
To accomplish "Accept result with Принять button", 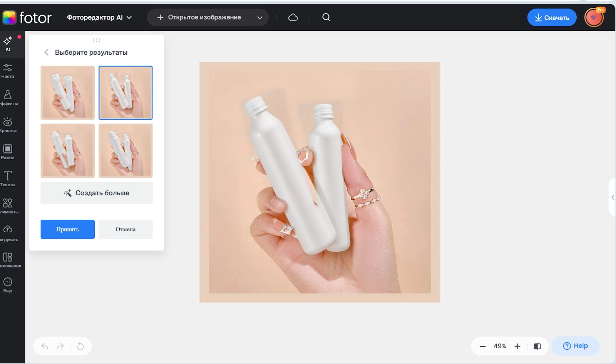I will pos(68,229).
